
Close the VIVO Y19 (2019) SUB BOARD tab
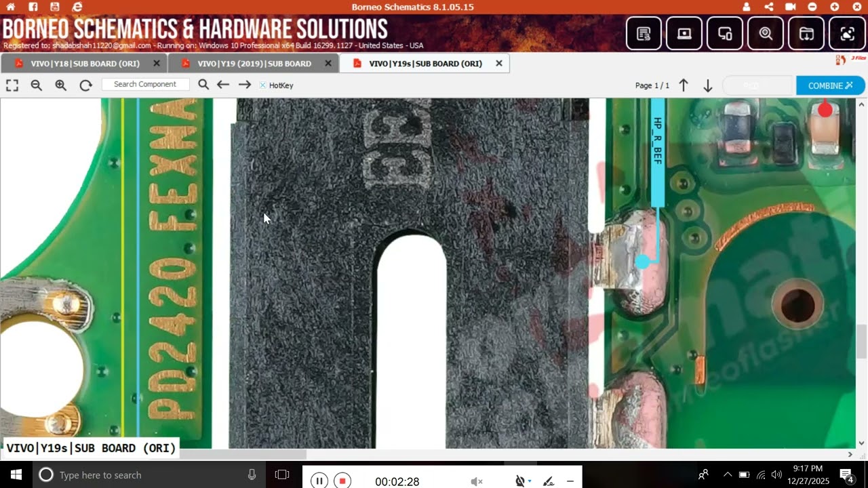(328, 63)
